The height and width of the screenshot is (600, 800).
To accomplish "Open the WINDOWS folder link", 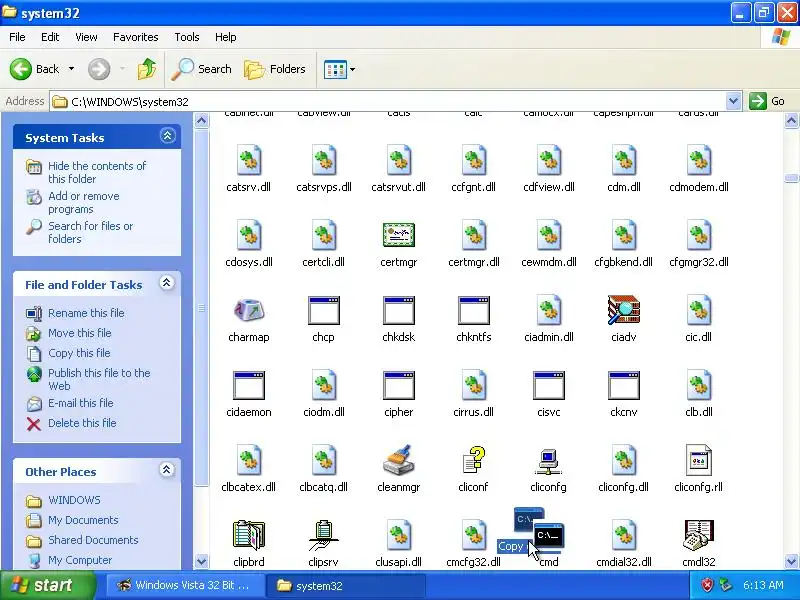I will pos(74,500).
